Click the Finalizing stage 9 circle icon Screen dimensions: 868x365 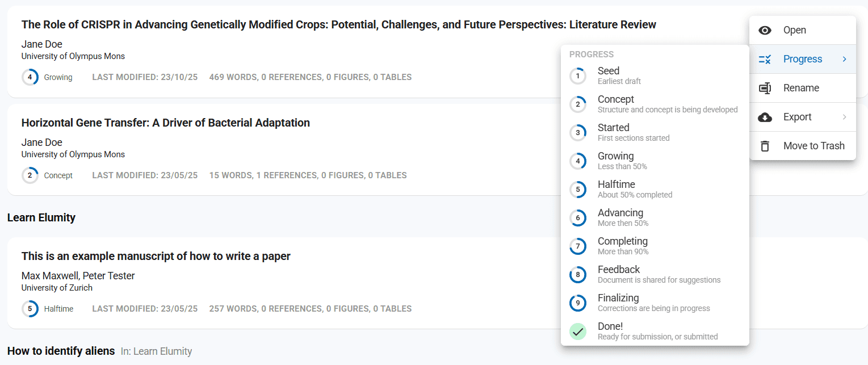tap(578, 303)
